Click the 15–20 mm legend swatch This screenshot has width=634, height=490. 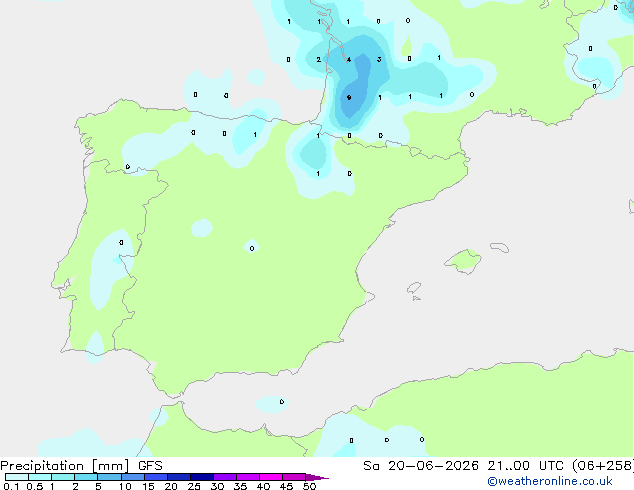(156, 477)
